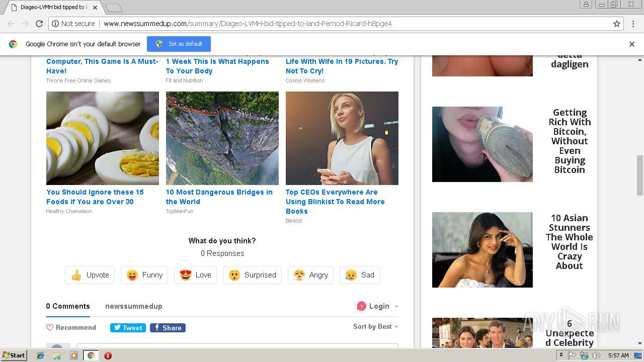Open Bitcoin money sidebar thumbnail

[x=482, y=144]
